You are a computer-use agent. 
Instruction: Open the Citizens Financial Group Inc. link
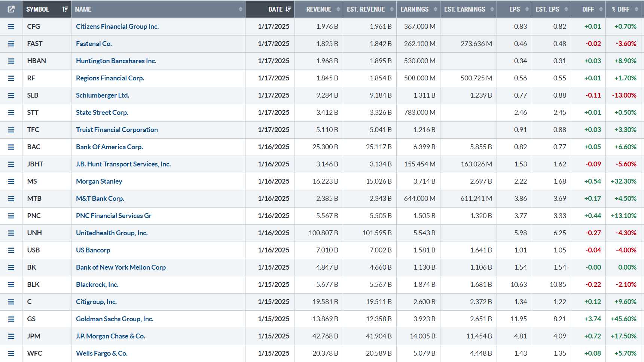117,27
